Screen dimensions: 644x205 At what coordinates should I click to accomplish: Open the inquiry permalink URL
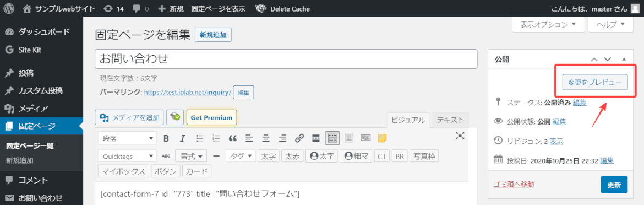click(x=188, y=93)
